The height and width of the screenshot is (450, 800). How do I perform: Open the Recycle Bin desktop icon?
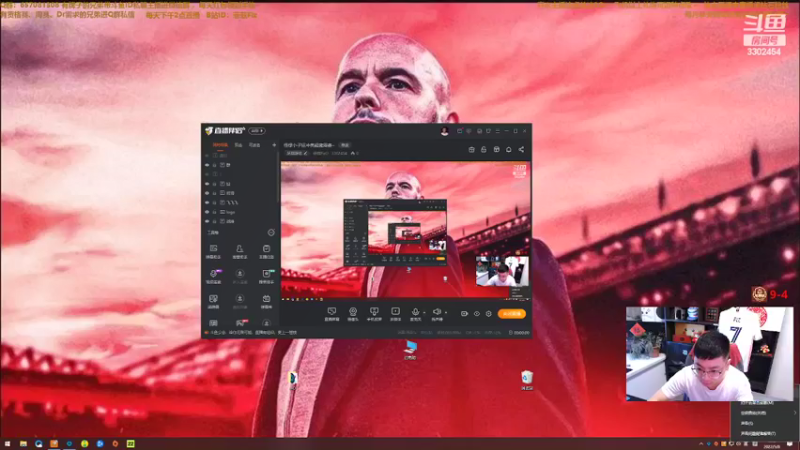pyautogui.click(x=527, y=381)
